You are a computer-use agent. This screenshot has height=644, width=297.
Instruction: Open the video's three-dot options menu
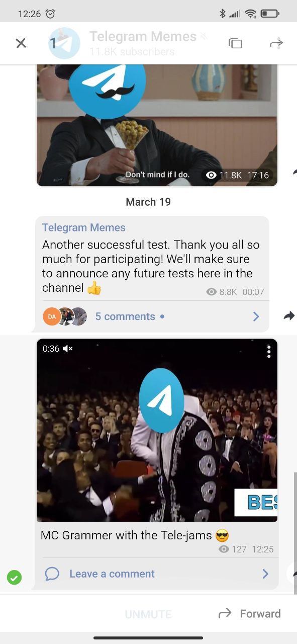(x=269, y=351)
